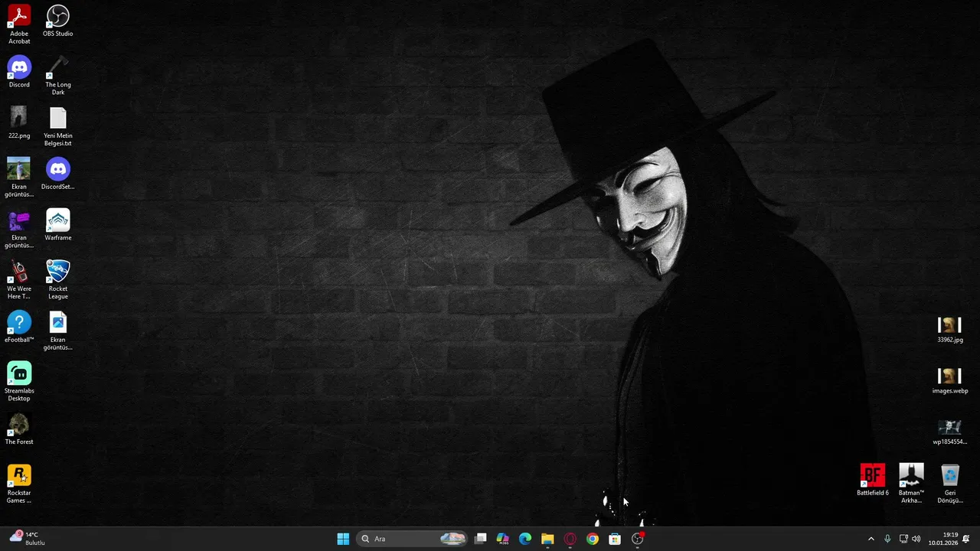980x551 pixels.
Task: Switch to OBS Studio in taskbar
Action: [637, 539]
